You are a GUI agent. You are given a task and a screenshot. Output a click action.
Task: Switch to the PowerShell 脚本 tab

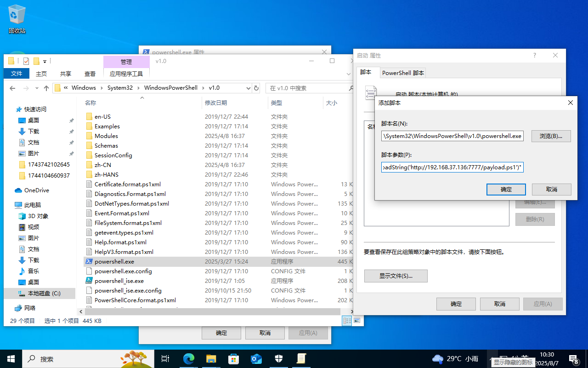pyautogui.click(x=403, y=73)
